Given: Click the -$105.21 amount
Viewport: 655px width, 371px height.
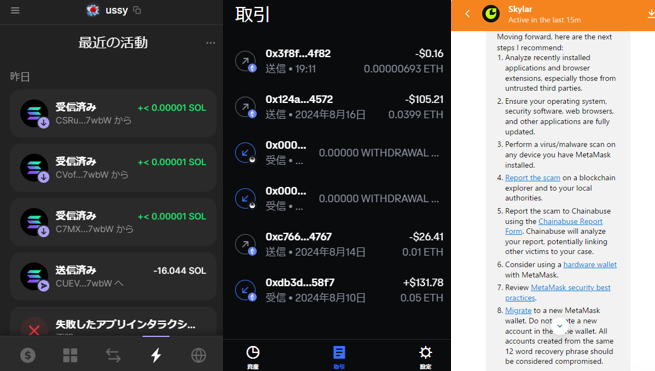Looking at the screenshot, I should tap(424, 99).
